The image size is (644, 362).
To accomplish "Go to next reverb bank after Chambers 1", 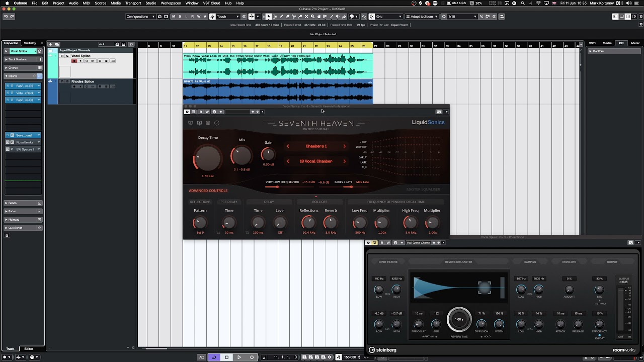I will pos(345,146).
